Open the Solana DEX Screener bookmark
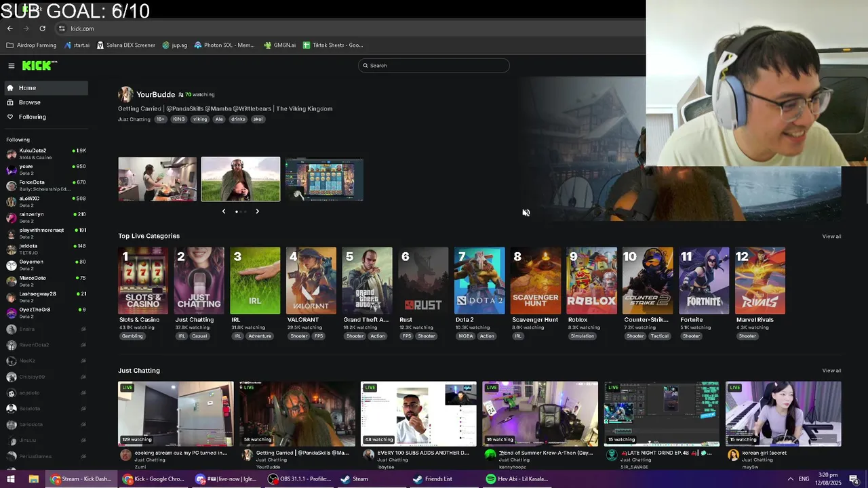 point(126,45)
